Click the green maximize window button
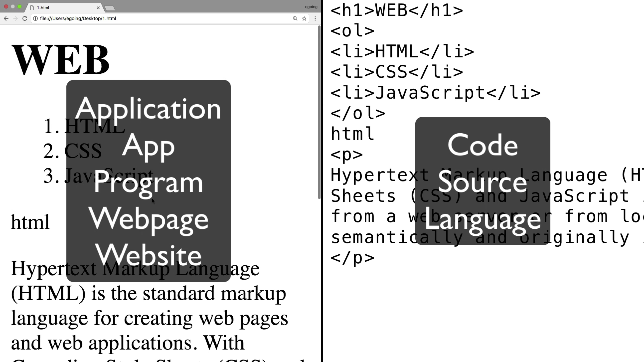The width and height of the screenshot is (644, 362). [19, 7]
